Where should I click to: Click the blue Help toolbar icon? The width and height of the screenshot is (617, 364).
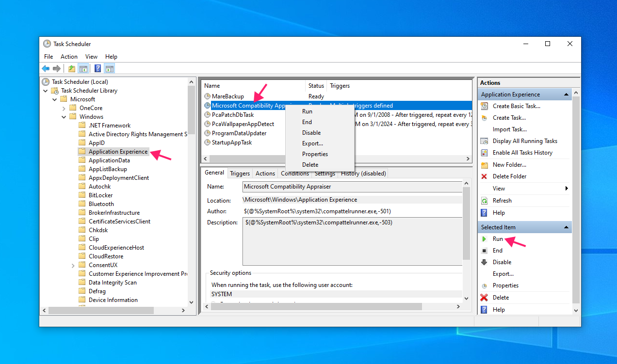tap(97, 68)
